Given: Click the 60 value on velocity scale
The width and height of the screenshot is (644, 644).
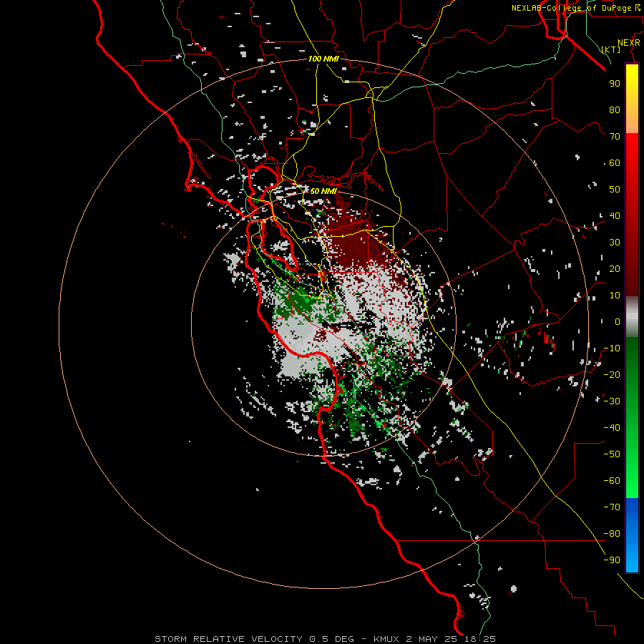Looking at the screenshot, I should 615,163.
